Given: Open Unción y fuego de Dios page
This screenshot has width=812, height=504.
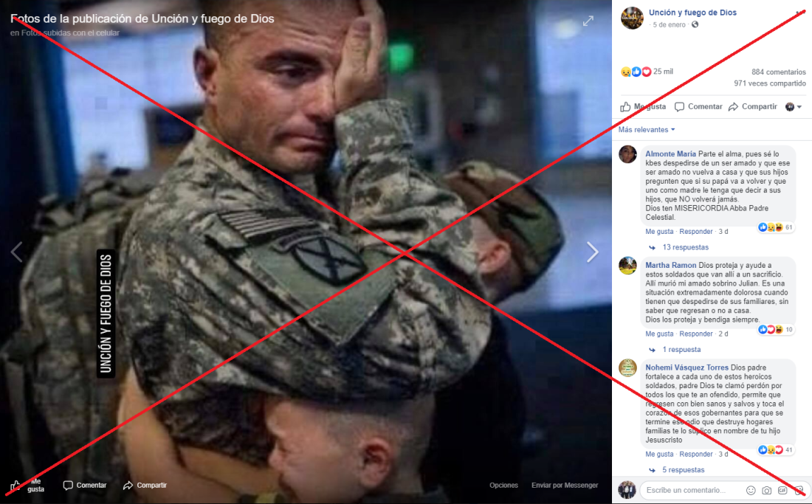Looking at the screenshot, I should click(692, 13).
